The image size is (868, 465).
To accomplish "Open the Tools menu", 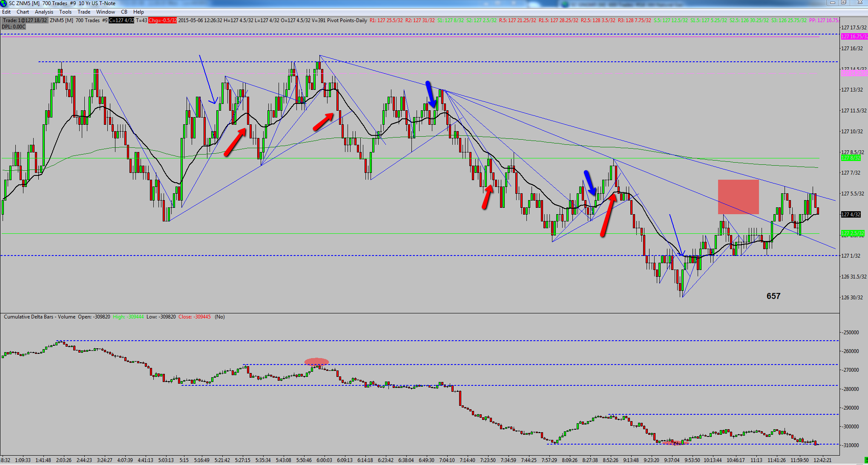I will (x=65, y=12).
